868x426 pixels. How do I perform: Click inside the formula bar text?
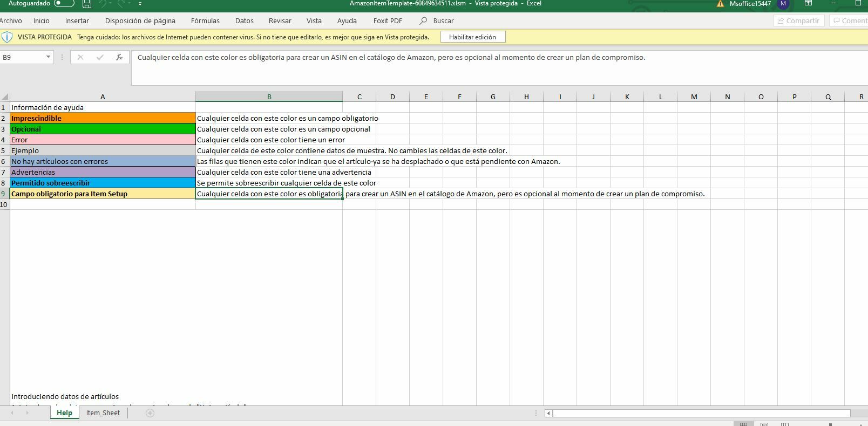(391, 58)
